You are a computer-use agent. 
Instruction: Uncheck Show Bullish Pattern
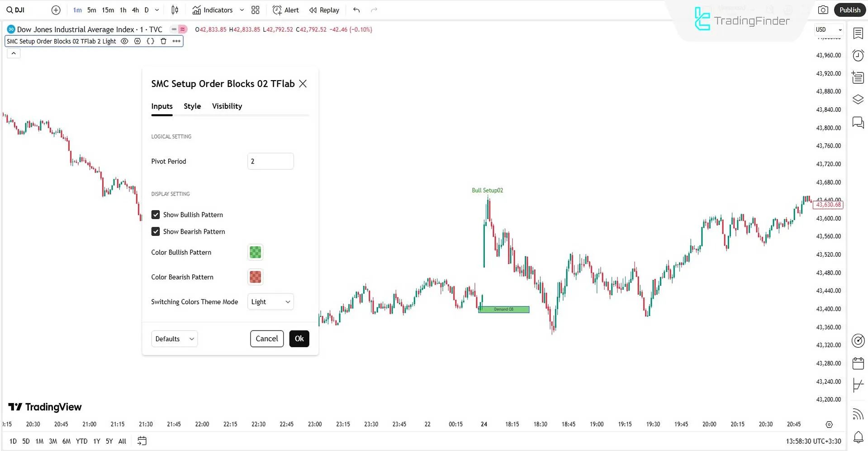pyautogui.click(x=156, y=214)
